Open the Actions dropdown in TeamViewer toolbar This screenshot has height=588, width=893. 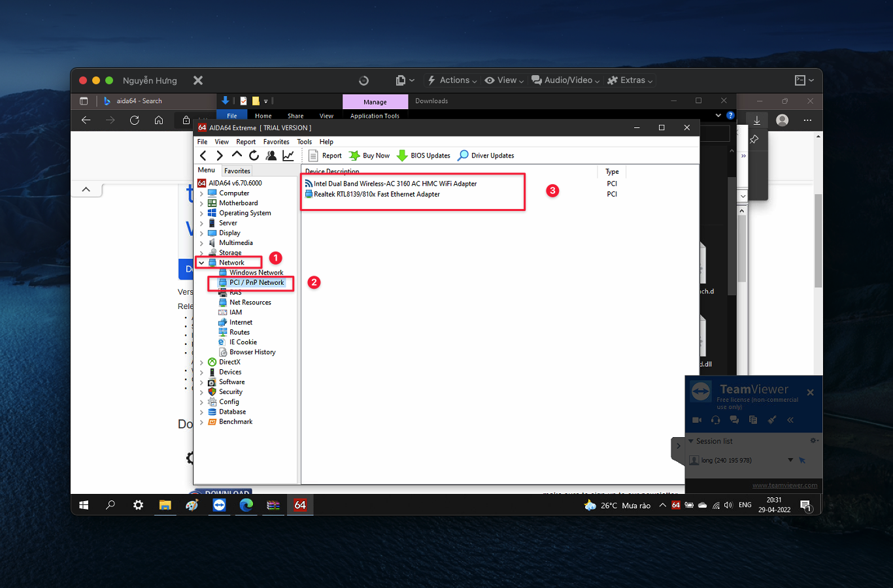tap(452, 80)
